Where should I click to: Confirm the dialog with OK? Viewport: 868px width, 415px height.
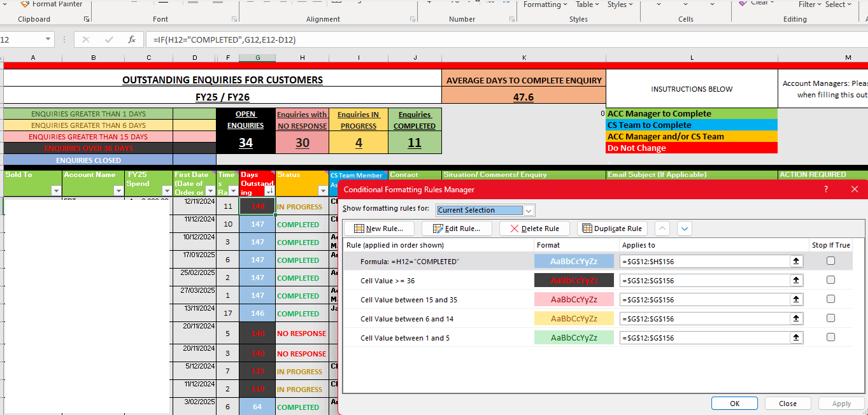click(x=734, y=404)
